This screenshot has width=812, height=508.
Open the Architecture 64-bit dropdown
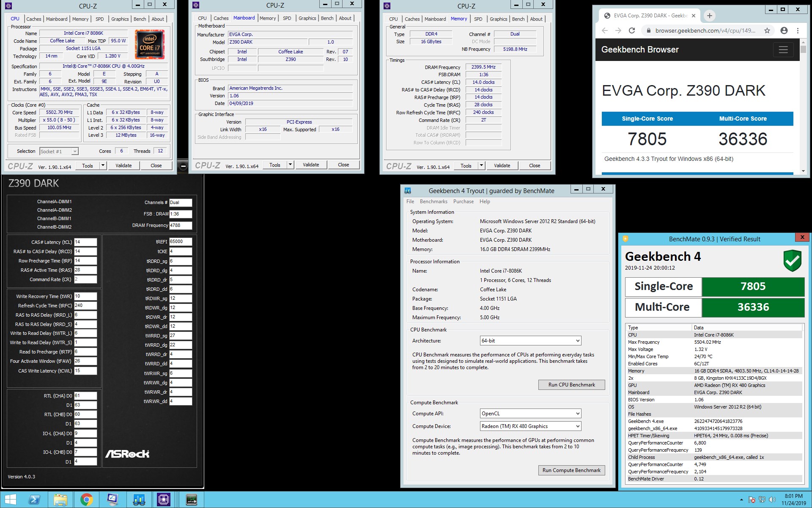pos(530,341)
